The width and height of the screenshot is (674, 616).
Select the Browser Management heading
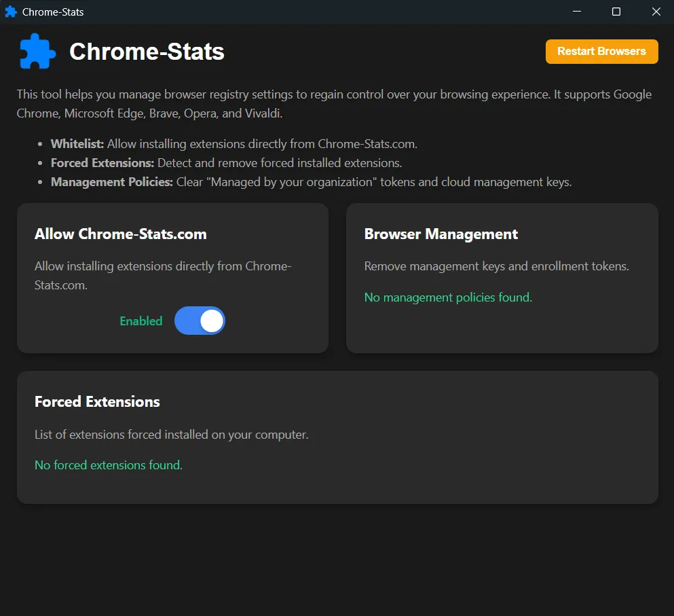[x=441, y=234]
